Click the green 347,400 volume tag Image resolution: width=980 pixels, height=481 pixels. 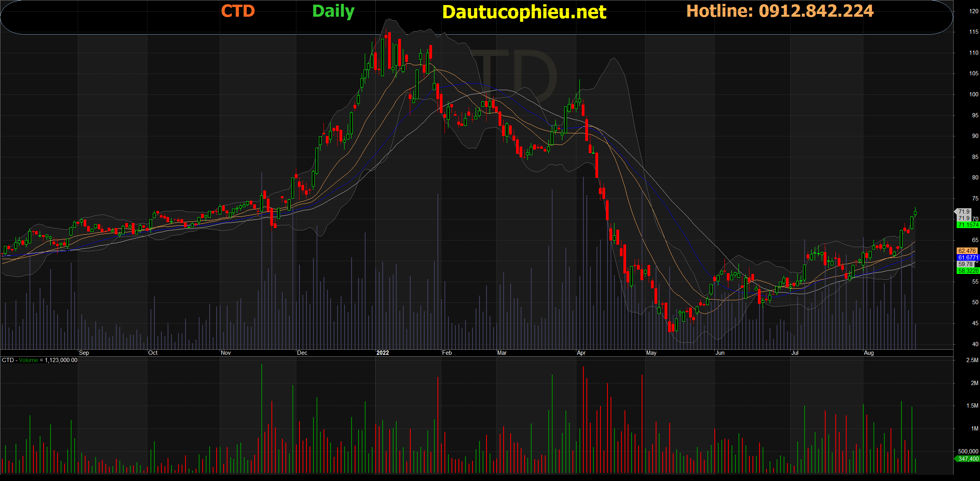[x=968, y=459]
